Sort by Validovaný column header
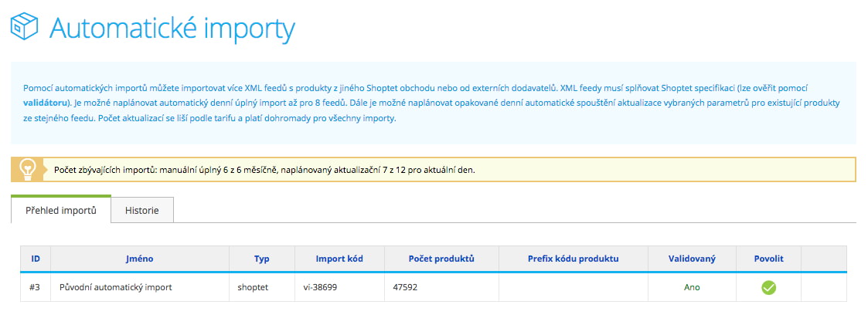The width and height of the screenshot is (868, 325). click(x=692, y=259)
